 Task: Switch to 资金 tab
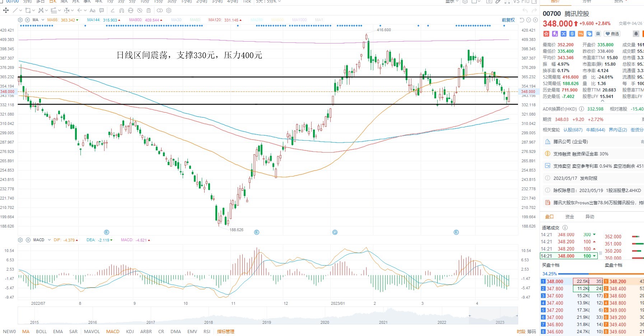point(569,217)
